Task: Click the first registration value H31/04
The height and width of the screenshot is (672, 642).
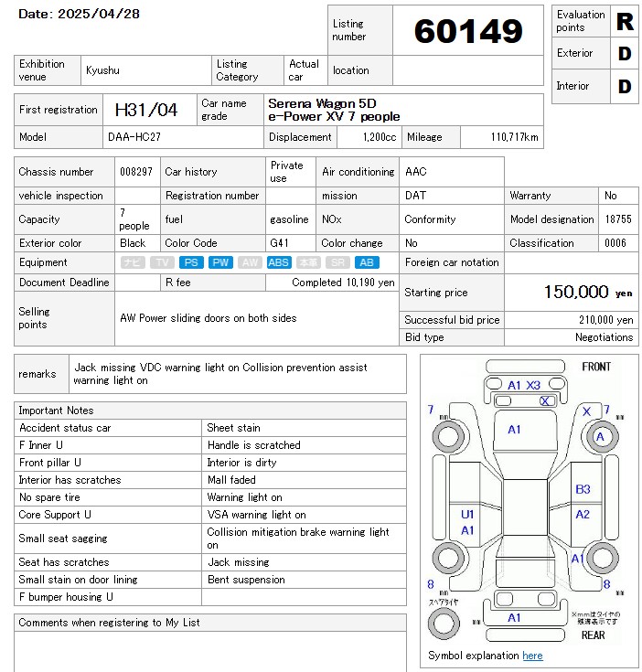Action: 146,110
